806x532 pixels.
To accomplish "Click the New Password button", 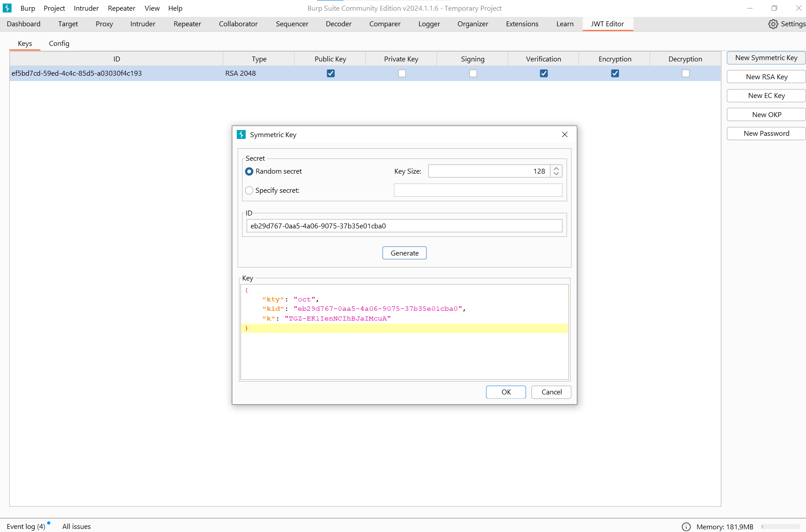I will point(766,134).
